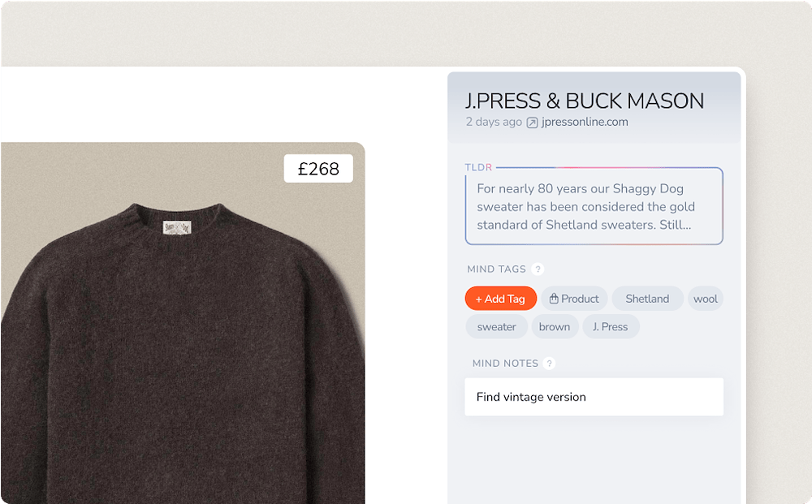Image resolution: width=812 pixels, height=504 pixels.
Task: Click the external link icon beside jpressonline.com
Action: tap(533, 123)
